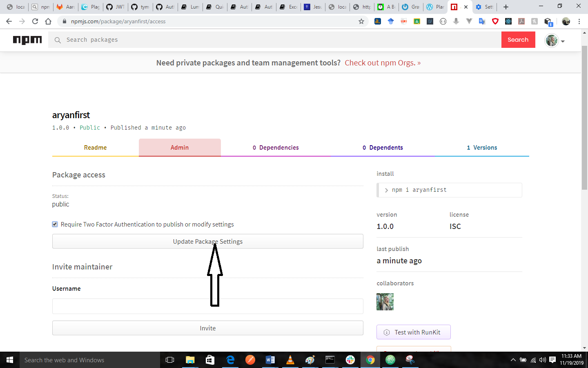Image resolution: width=588 pixels, height=368 pixels.
Task: Open a new browser tab
Action: click(x=506, y=7)
